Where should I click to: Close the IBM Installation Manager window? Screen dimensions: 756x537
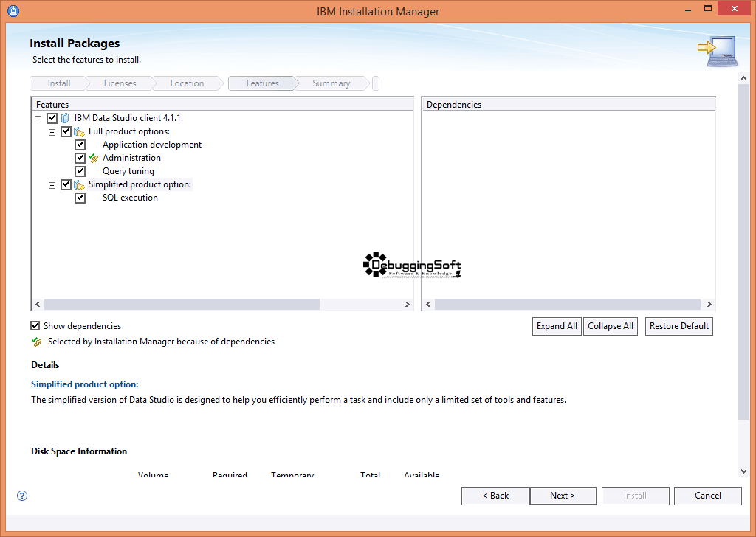[x=735, y=8]
